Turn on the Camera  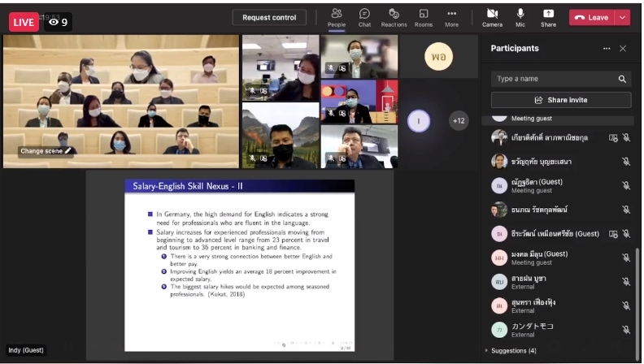[x=492, y=18]
